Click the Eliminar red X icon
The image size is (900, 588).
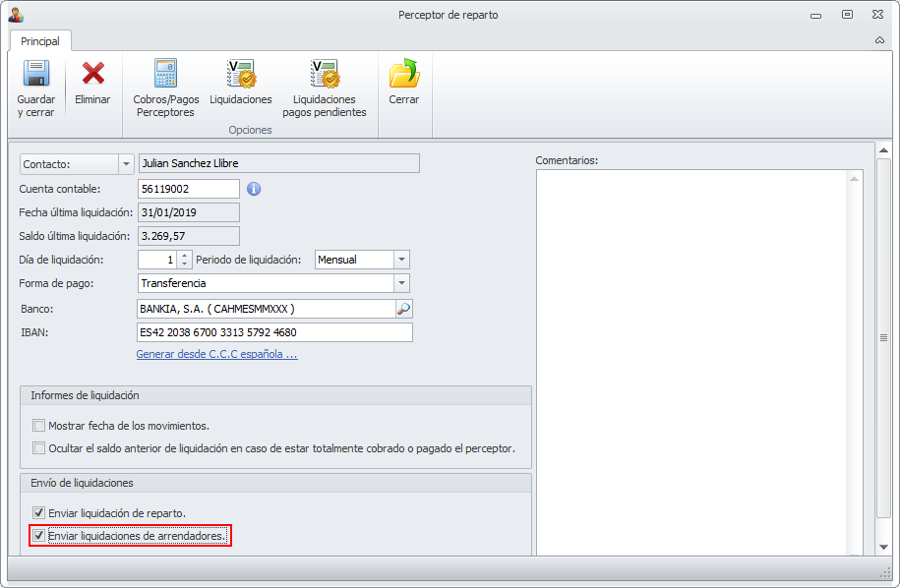tap(92, 73)
